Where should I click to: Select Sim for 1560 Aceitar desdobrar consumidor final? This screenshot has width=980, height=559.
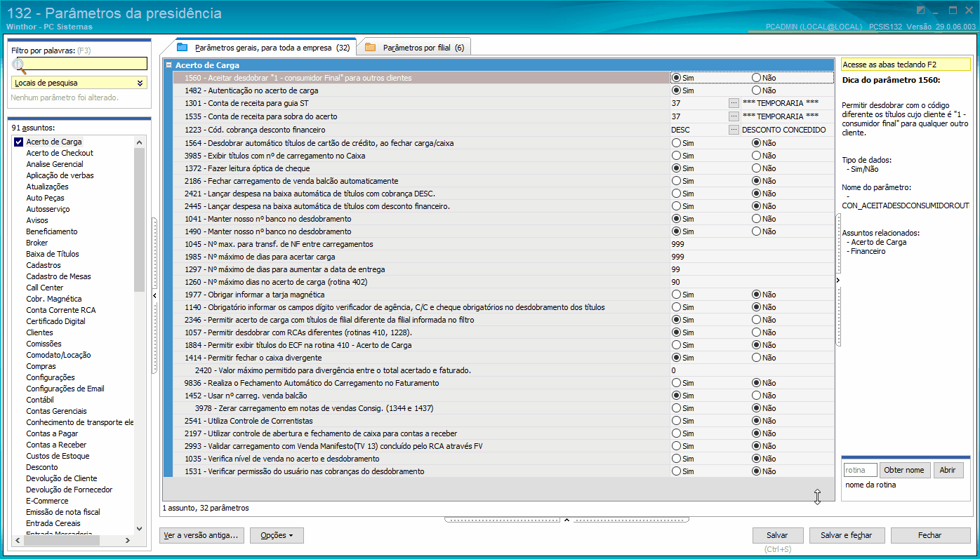point(677,78)
